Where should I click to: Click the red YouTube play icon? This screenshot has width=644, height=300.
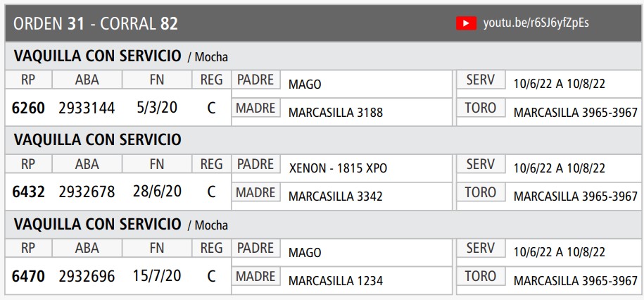tap(465, 23)
